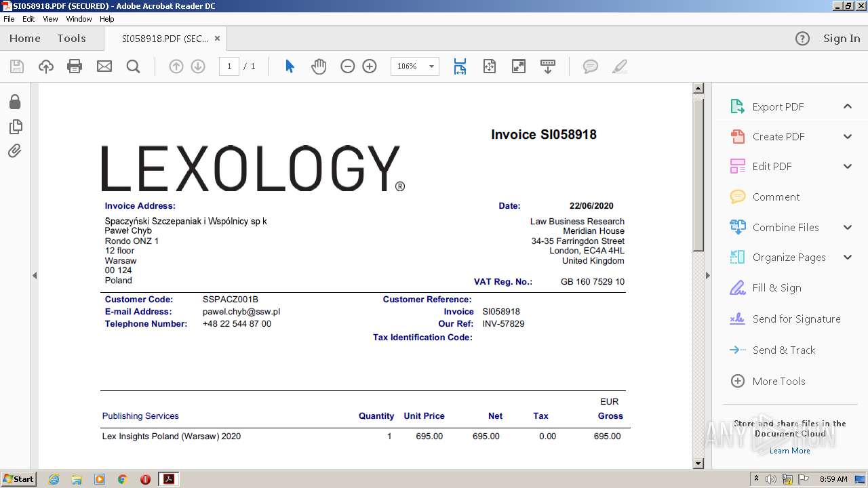
Task: Open the page thumbnails panel icon
Action: pyautogui.click(x=15, y=126)
